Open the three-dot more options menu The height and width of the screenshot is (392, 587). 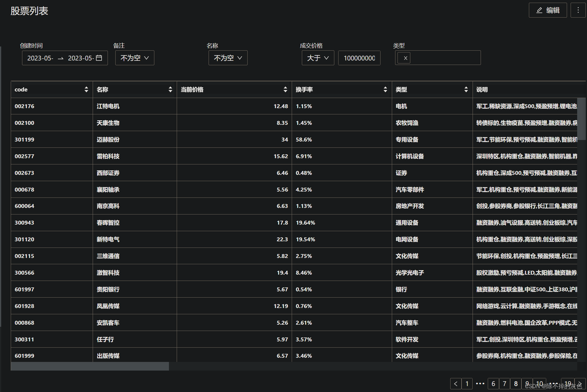[578, 10]
